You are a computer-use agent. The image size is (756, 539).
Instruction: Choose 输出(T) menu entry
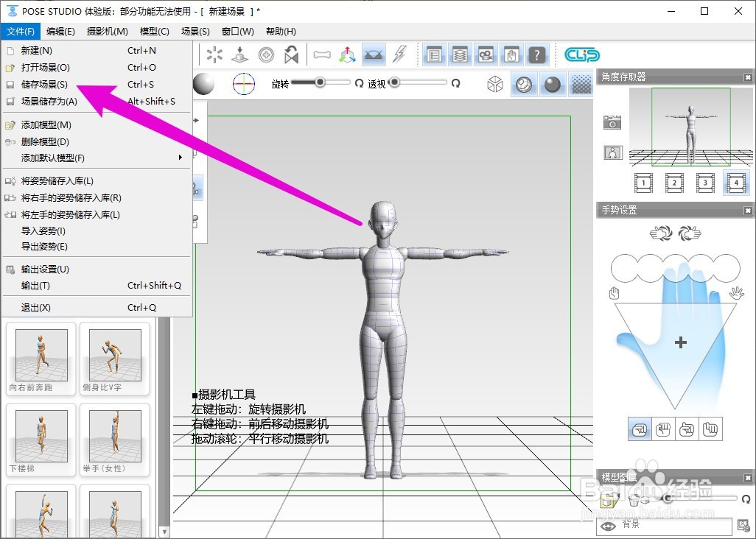point(97,286)
